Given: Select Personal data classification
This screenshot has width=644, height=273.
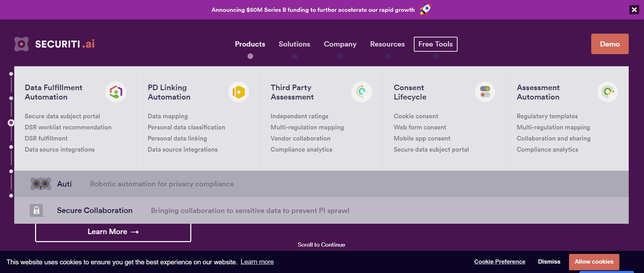Looking at the screenshot, I should click(x=186, y=127).
